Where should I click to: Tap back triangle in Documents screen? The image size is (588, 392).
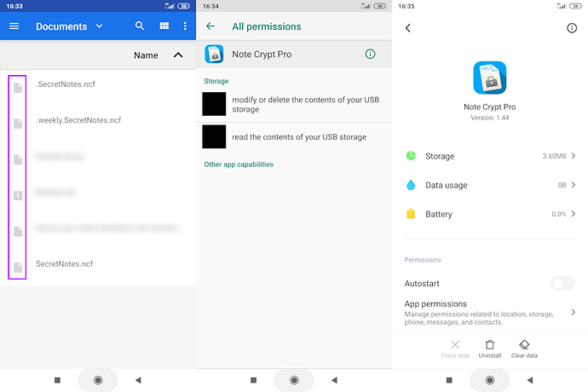point(138,380)
